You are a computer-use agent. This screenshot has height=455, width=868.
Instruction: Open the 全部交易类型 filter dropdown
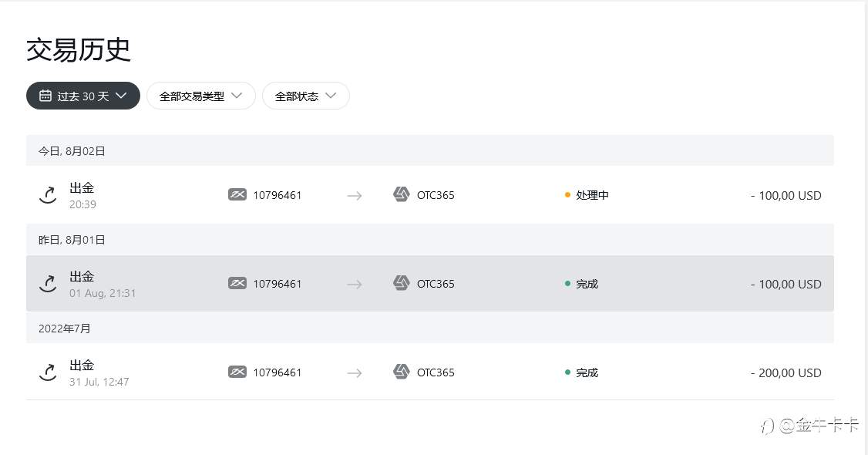[201, 96]
